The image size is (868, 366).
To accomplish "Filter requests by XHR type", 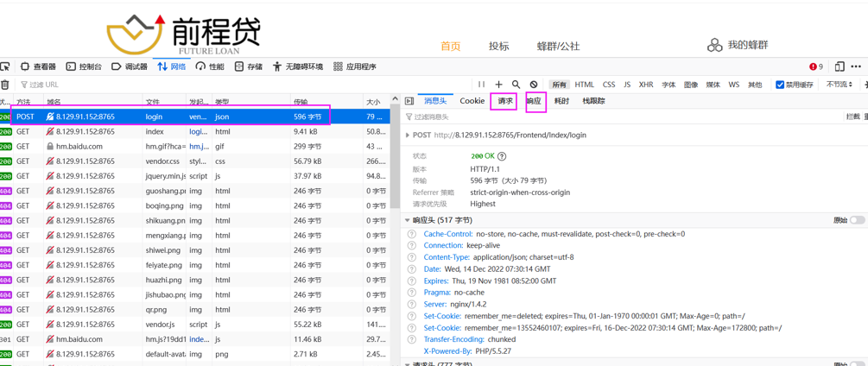I will pyautogui.click(x=646, y=85).
